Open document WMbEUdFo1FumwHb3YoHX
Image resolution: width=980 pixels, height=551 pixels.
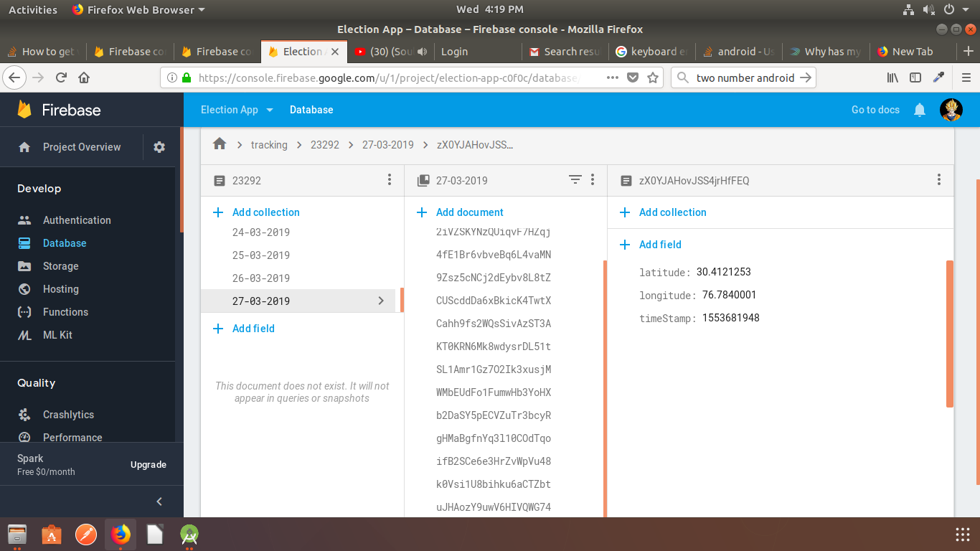point(494,392)
